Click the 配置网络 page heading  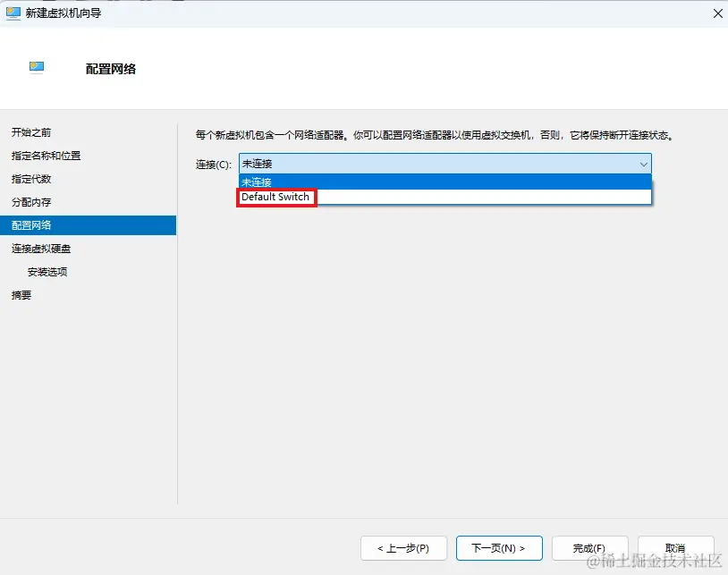coord(111,69)
